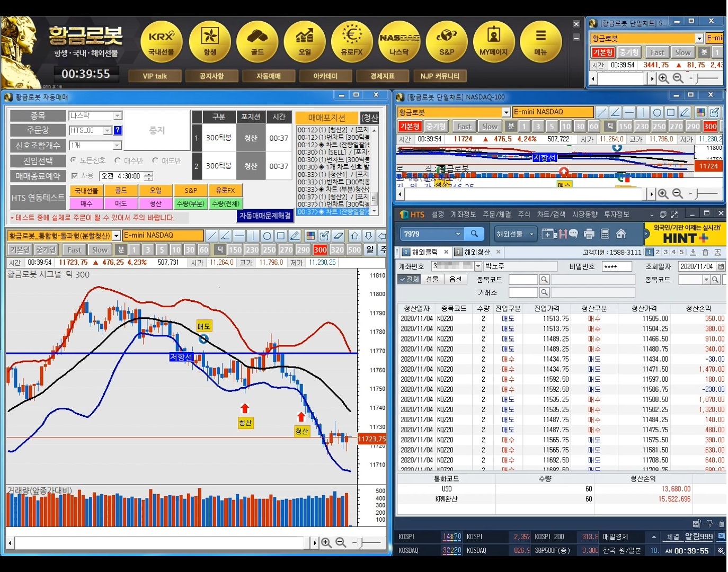Select the 모든신호 radio option
The image size is (728, 572).
(x=88, y=160)
